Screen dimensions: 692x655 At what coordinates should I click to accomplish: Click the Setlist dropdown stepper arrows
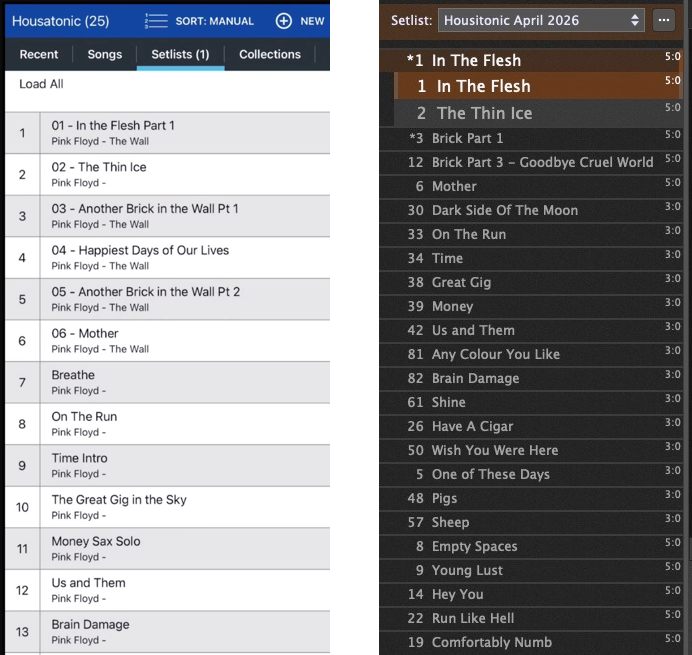[635, 20]
